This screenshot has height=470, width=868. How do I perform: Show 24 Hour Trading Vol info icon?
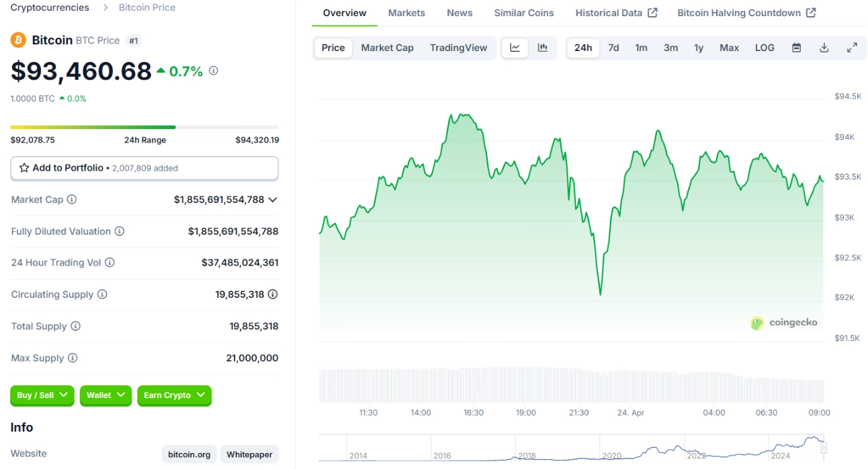(x=110, y=263)
